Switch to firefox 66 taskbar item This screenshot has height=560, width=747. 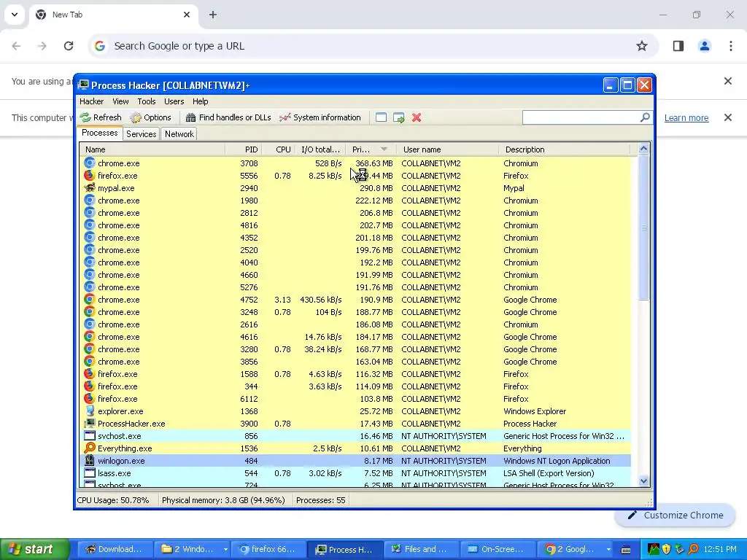267,549
